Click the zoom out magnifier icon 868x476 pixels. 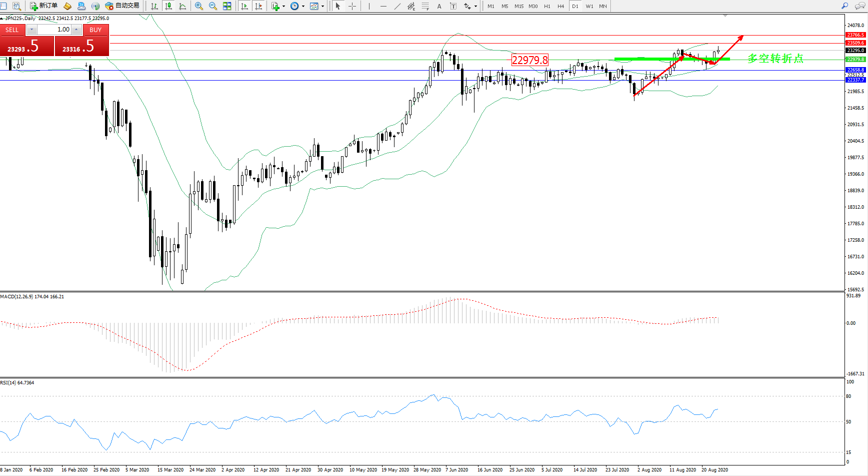click(x=212, y=6)
